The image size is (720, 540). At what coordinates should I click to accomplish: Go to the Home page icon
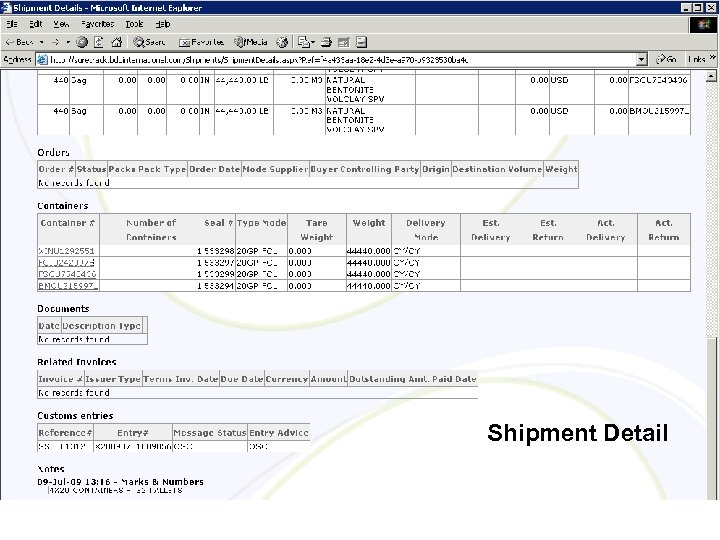click(117, 42)
